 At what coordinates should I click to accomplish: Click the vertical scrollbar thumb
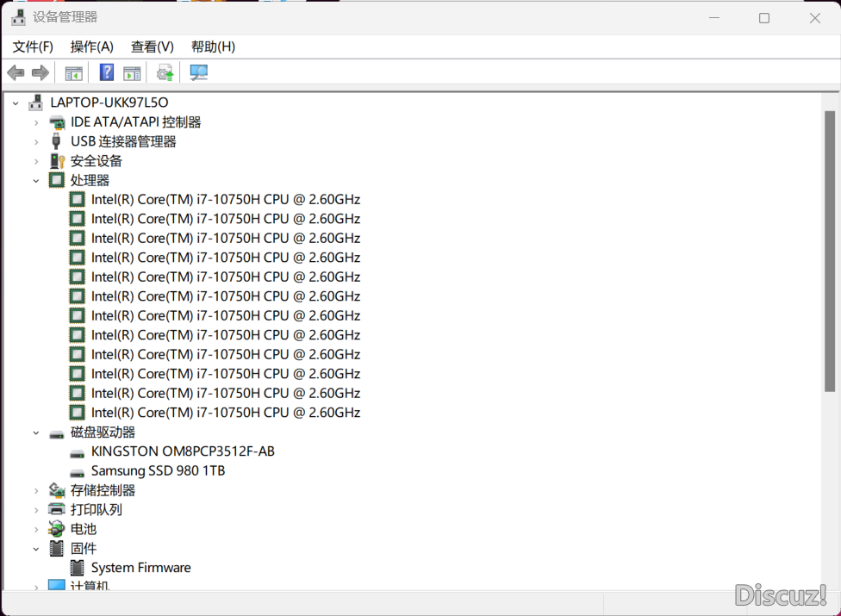830,251
